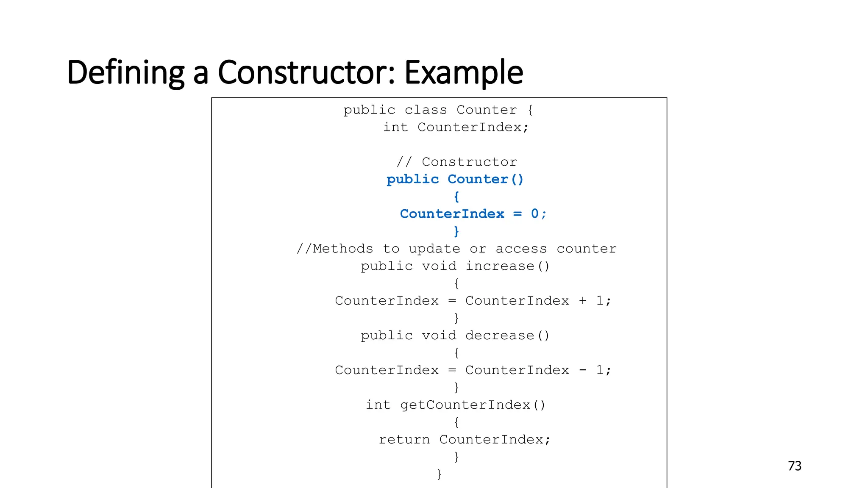Click the page number 73

[x=794, y=466]
